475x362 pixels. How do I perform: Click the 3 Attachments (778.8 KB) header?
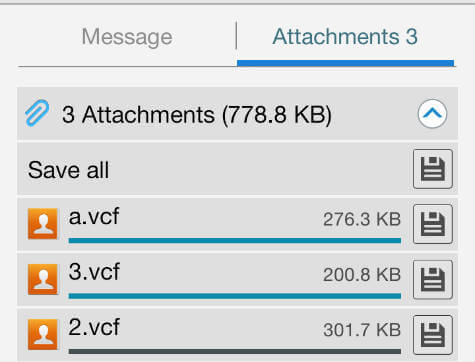click(197, 114)
